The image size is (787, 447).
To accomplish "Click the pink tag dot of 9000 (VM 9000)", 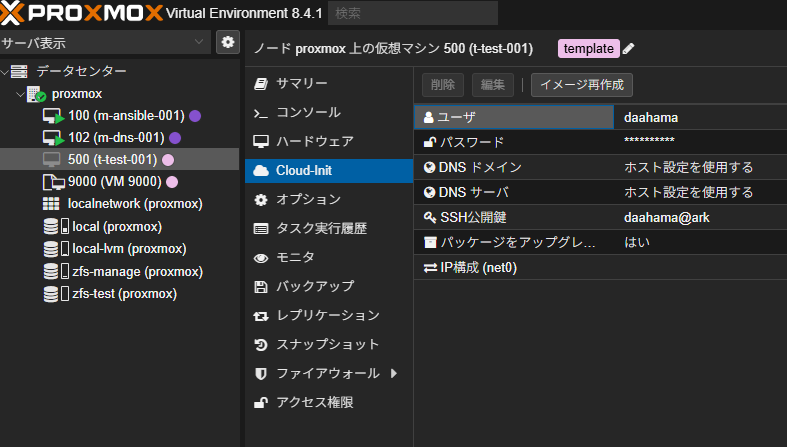I will (172, 182).
